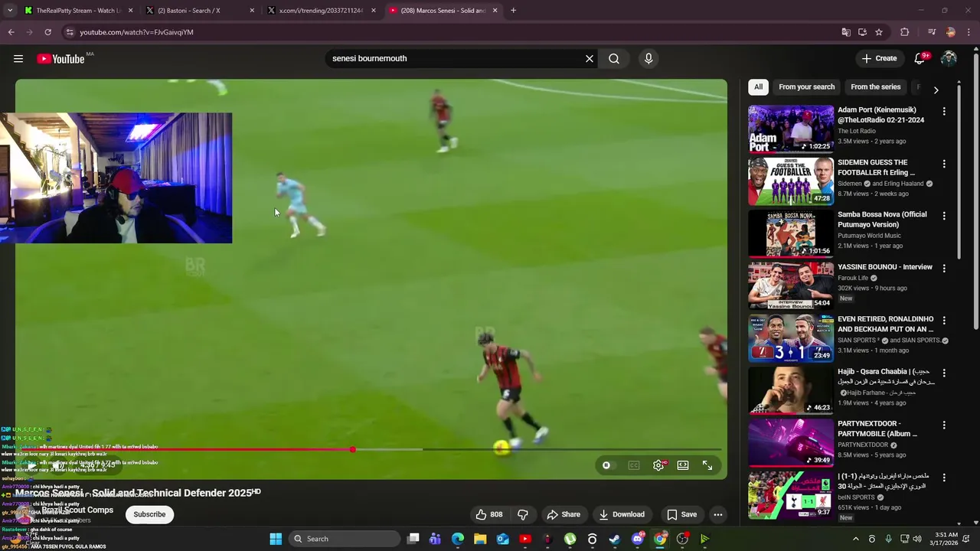Click translate page icon in address bar
The height and width of the screenshot is (551, 980).
point(846,32)
